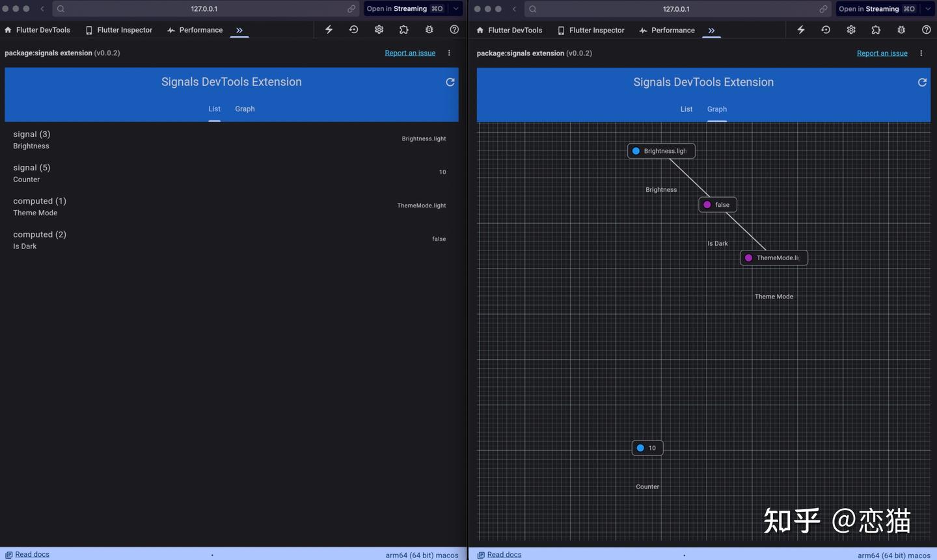Click Open in Streaming button in left window

[405, 9]
